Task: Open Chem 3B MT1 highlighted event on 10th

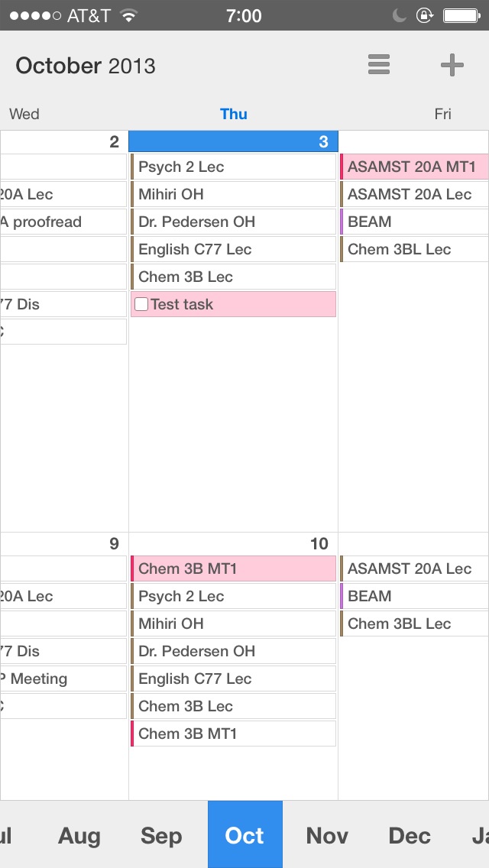Action: coord(233,568)
